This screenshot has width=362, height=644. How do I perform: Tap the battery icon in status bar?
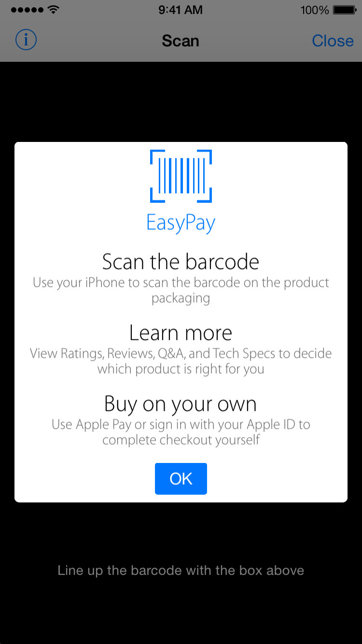(x=345, y=10)
